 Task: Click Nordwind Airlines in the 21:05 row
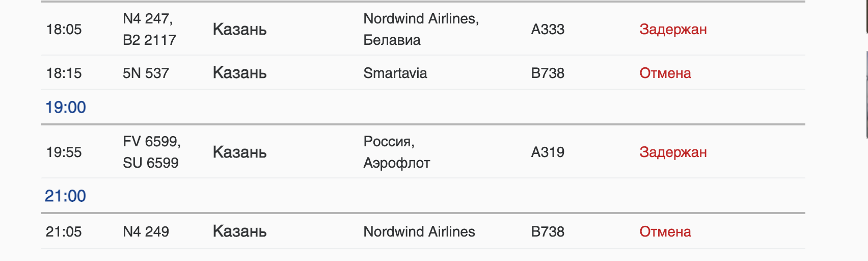[x=419, y=231]
